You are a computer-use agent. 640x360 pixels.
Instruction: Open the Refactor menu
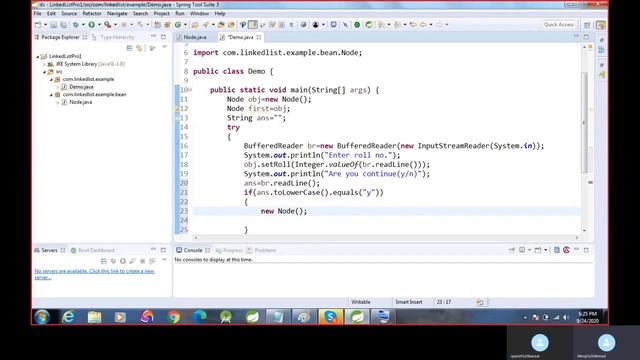tap(92, 13)
